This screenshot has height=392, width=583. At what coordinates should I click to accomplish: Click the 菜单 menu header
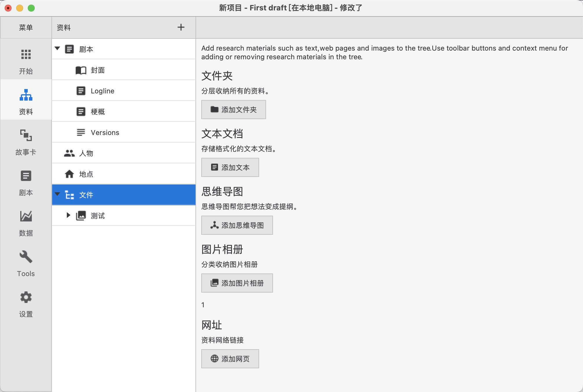pos(26,27)
